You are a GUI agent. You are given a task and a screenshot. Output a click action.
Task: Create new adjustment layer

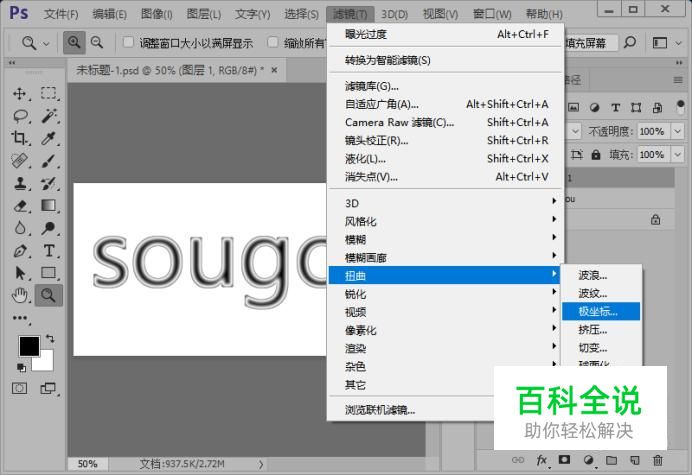click(x=588, y=460)
